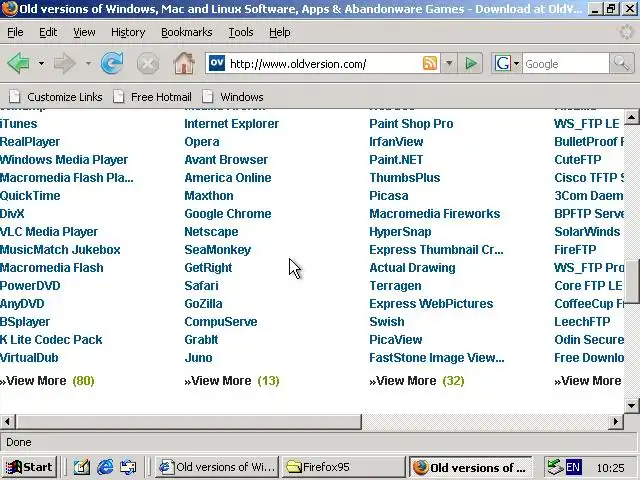The image size is (640, 480).
Task: Open the K Lite Codec Pack link
Action: coord(51,340)
